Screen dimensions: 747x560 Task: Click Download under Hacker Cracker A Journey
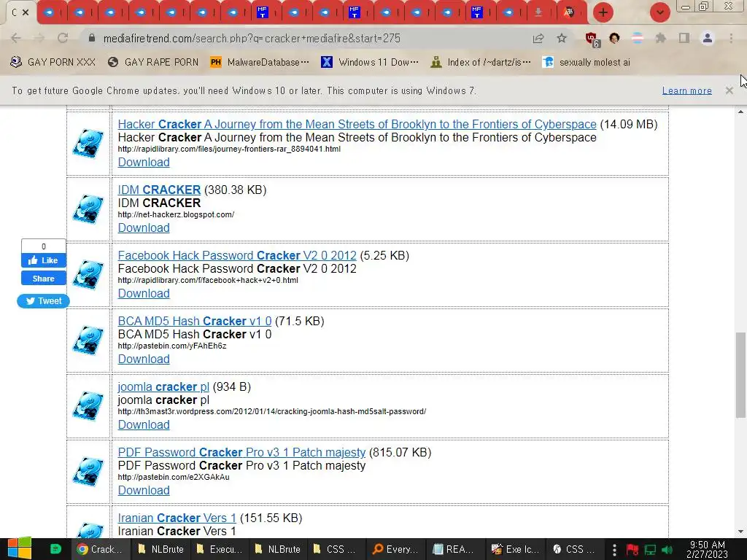[144, 163]
